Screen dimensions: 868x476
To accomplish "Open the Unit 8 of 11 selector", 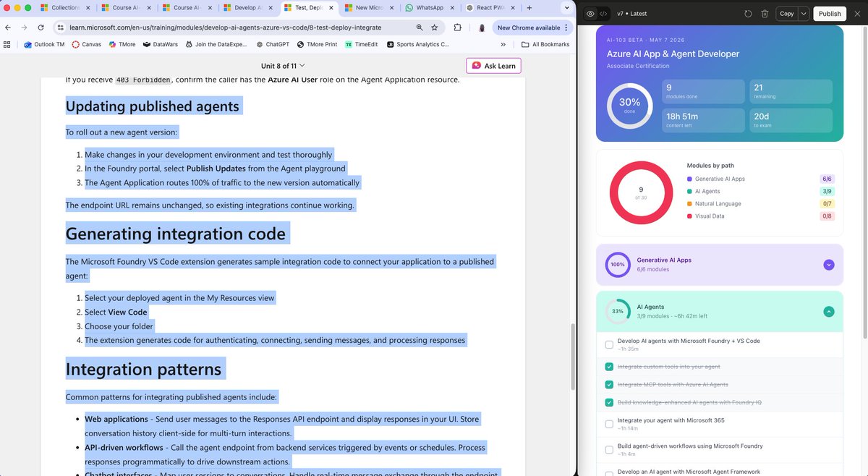I will click(x=282, y=65).
